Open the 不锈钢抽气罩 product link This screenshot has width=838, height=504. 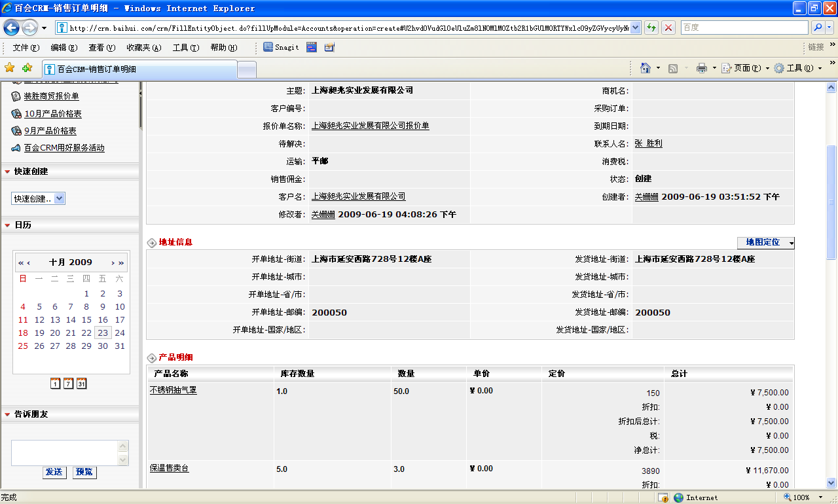173,390
